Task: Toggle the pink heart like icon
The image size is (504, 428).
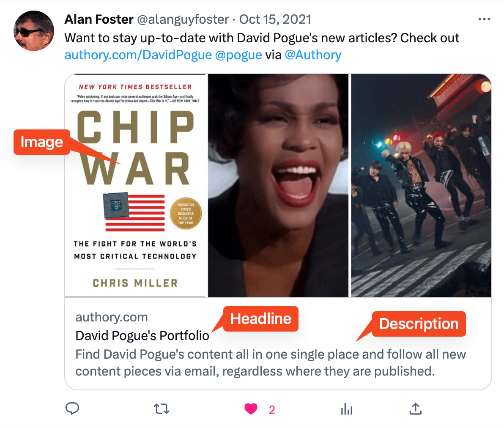Action: (251, 409)
